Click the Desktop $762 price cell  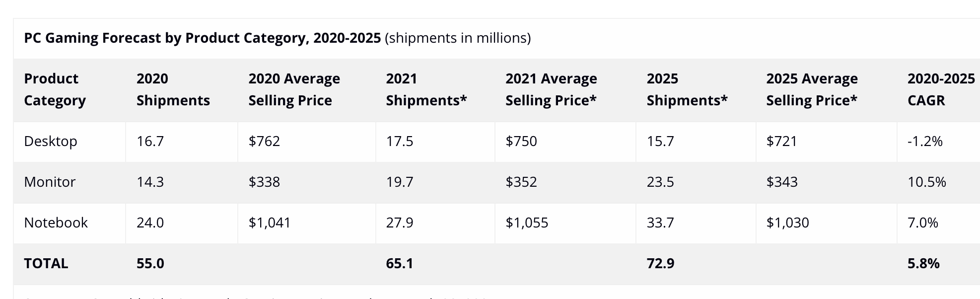coord(264,142)
